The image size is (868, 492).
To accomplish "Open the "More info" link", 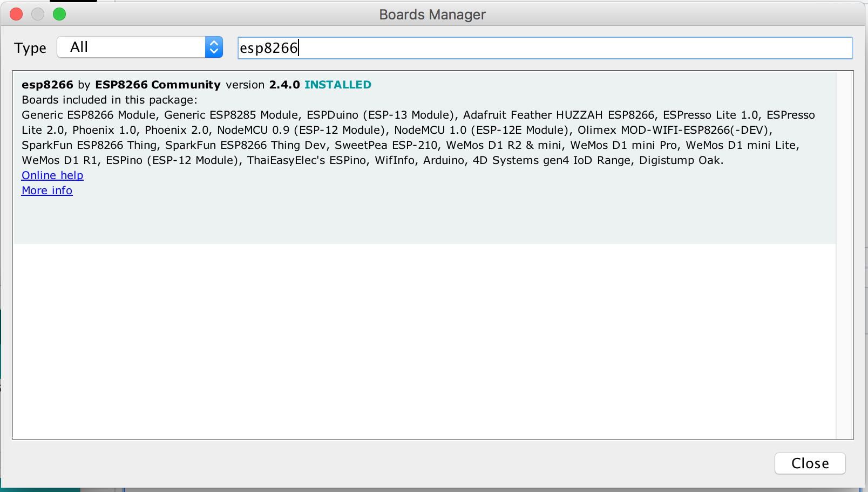I will pyautogui.click(x=46, y=190).
